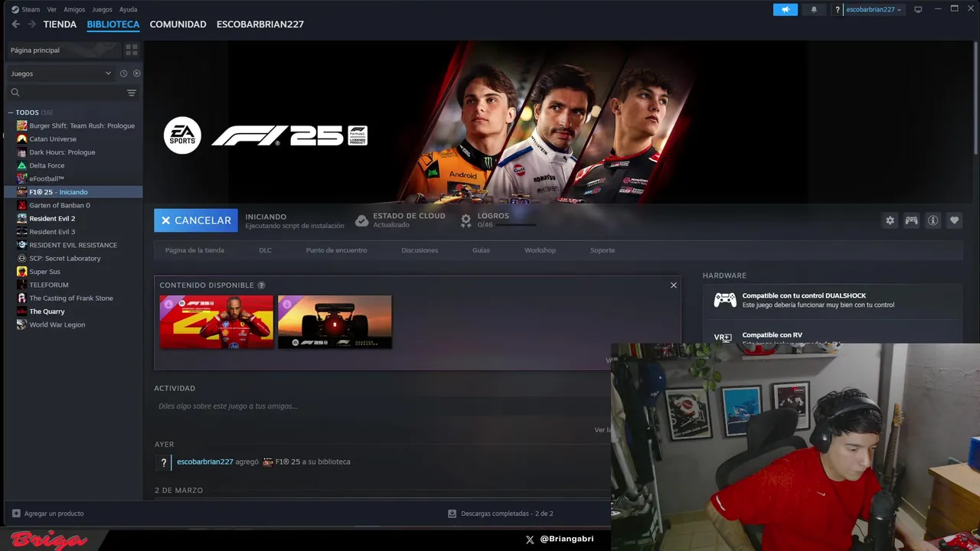Close the Contenido Disponible panel

coord(674,285)
